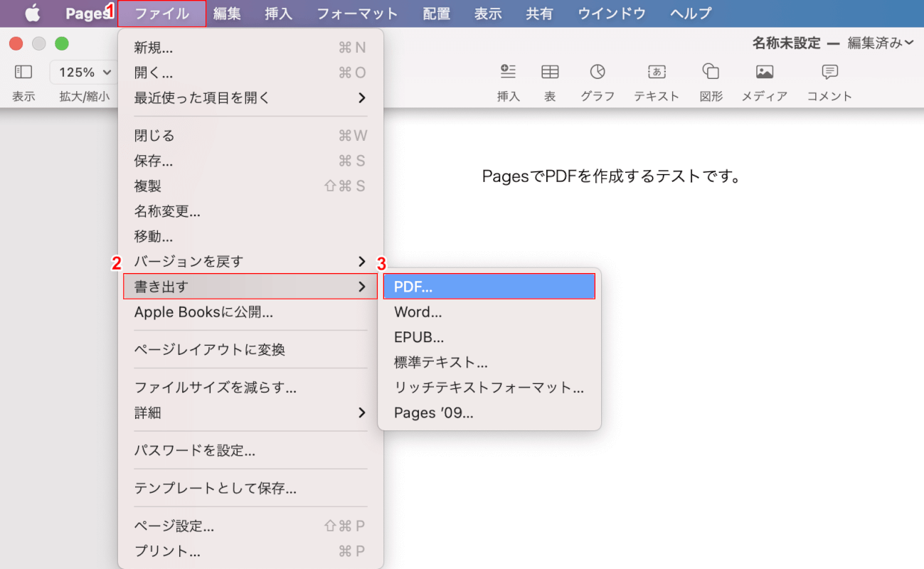Expand the 書き出す submenu

250,287
